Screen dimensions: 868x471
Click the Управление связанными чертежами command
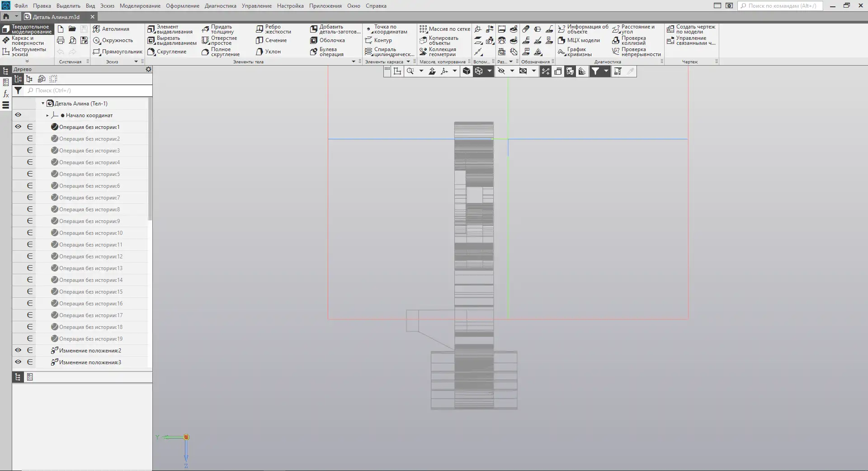click(x=691, y=40)
